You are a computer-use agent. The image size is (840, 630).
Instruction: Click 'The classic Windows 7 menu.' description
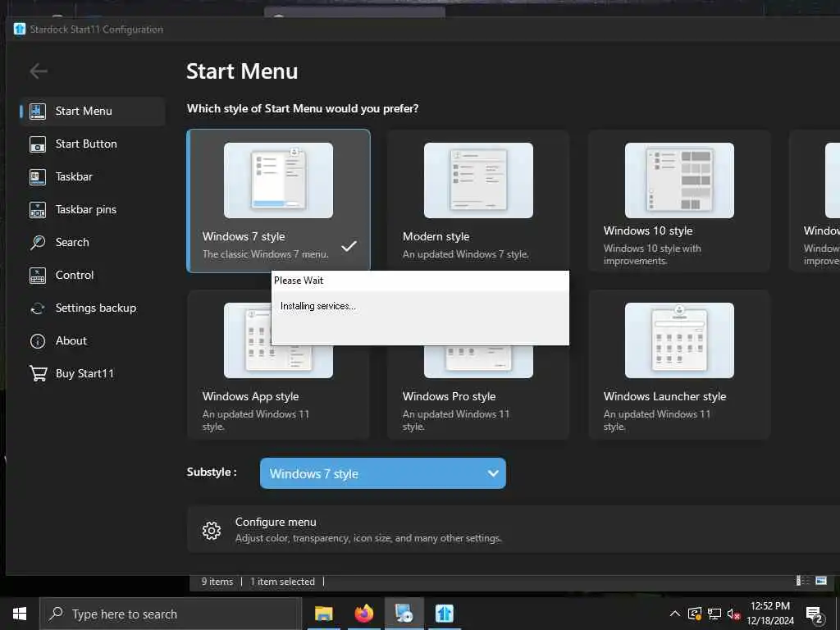(x=265, y=254)
